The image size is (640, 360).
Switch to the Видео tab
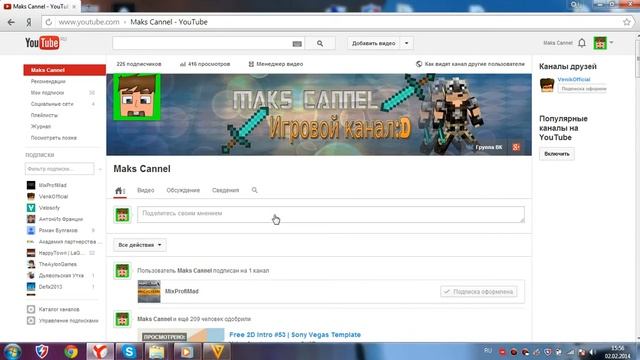146,190
